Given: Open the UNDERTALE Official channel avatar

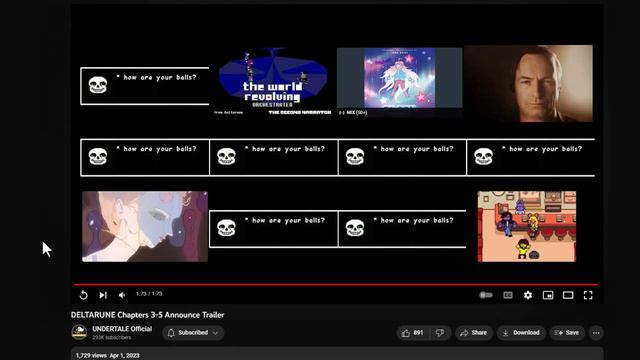Looking at the screenshot, I should [79, 332].
